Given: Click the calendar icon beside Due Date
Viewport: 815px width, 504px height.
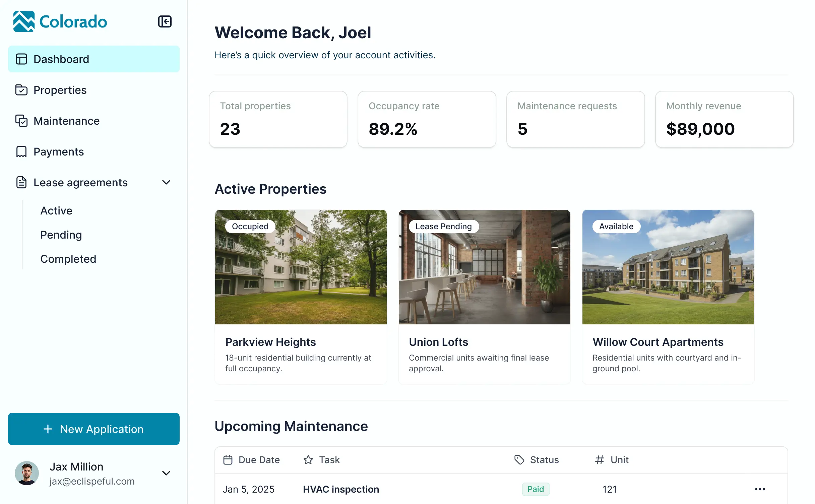Looking at the screenshot, I should click(228, 460).
